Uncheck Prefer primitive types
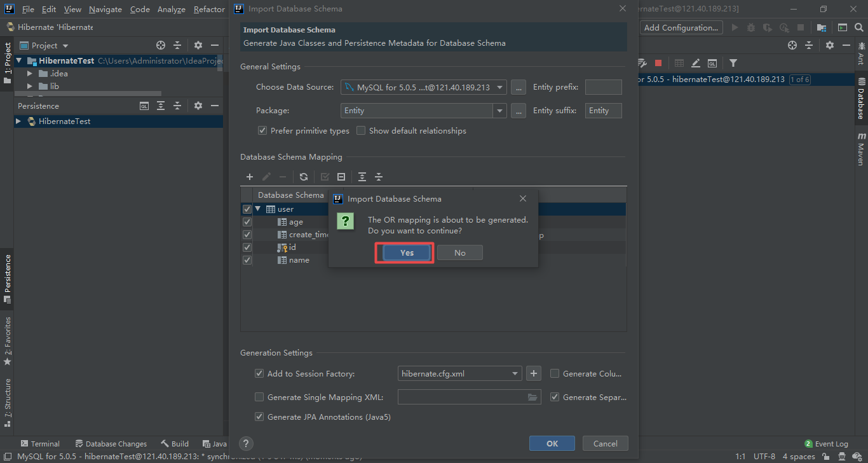 pyautogui.click(x=262, y=130)
